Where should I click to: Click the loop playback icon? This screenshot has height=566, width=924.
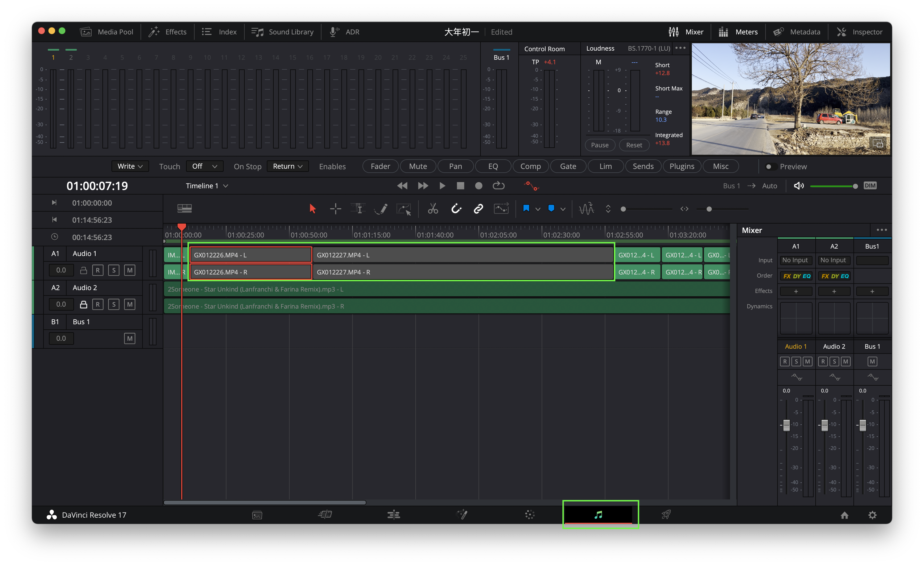coord(498,186)
